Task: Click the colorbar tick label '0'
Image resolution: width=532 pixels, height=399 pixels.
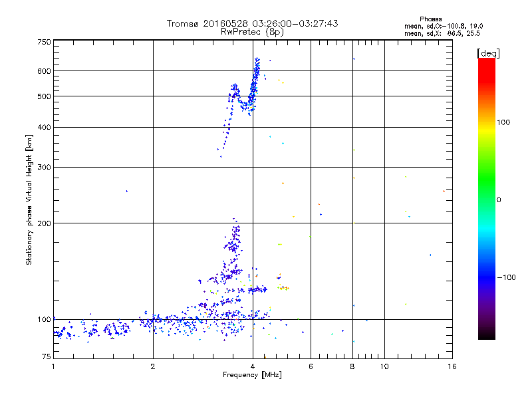Action: coord(499,200)
